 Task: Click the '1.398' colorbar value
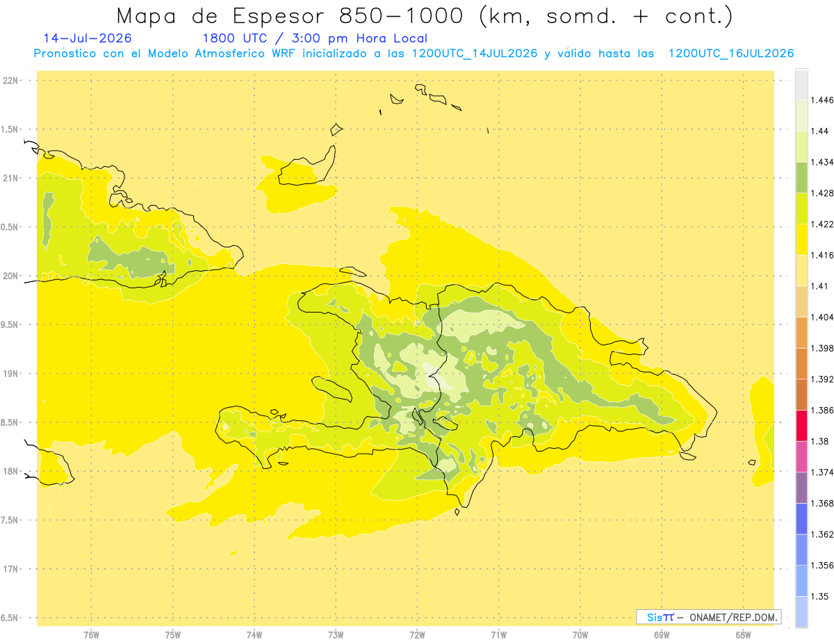(821, 348)
